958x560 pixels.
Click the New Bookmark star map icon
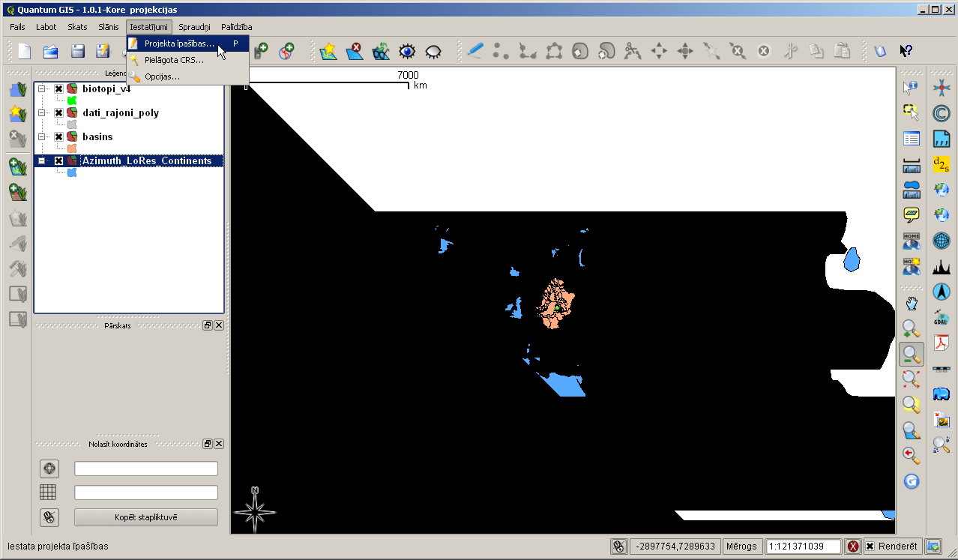pos(328,51)
